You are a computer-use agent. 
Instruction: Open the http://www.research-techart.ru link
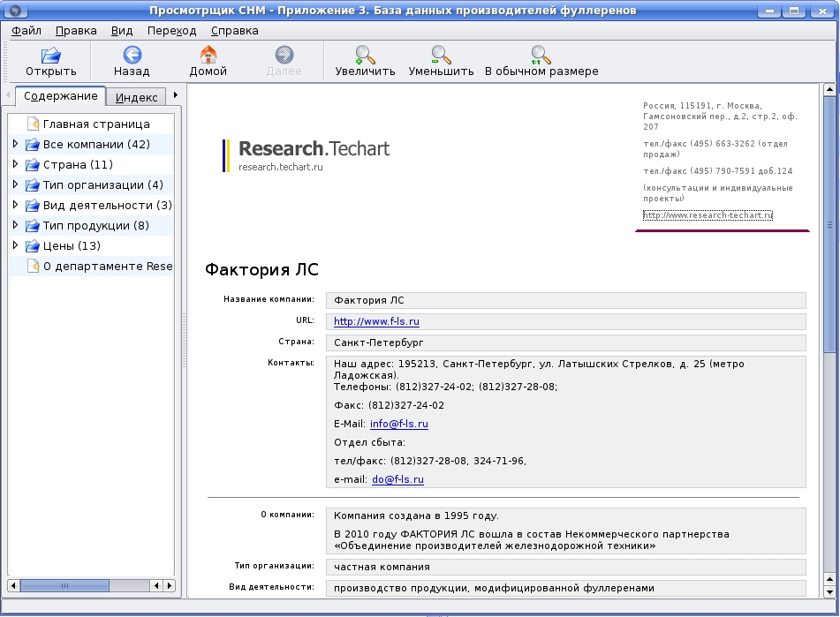click(708, 215)
